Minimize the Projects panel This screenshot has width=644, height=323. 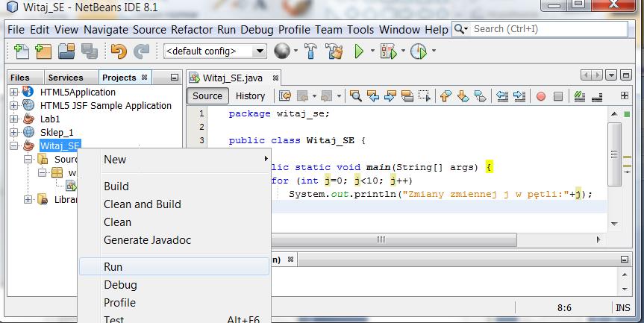coord(175,78)
